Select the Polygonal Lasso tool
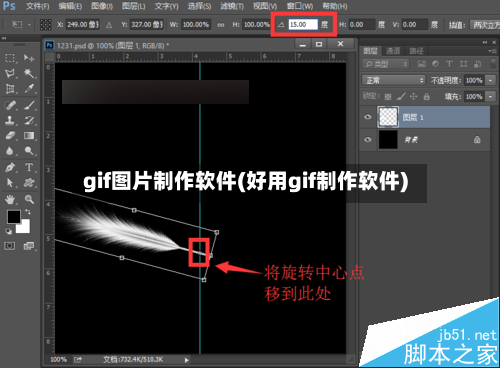The height and width of the screenshot is (368, 500). [10, 73]
